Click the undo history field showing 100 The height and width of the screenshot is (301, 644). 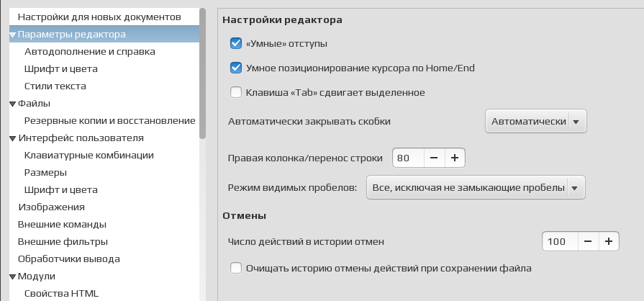coord(561,241)
